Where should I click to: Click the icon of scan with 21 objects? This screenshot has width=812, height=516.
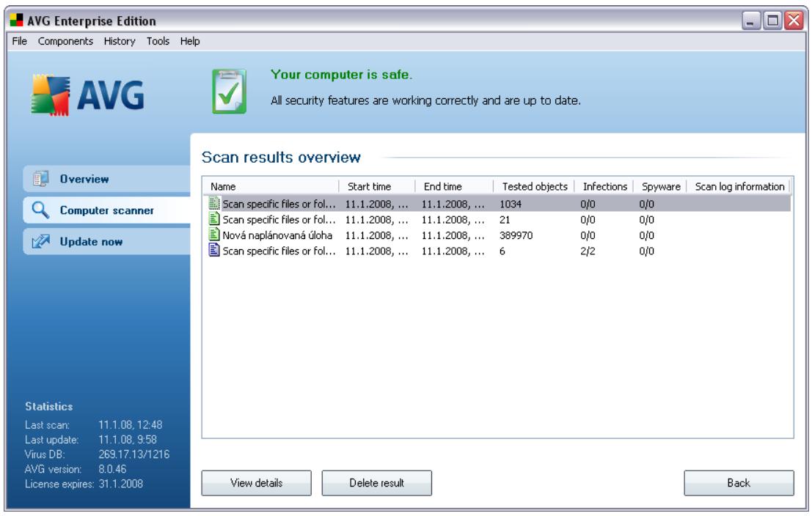[x=214, y=219]
